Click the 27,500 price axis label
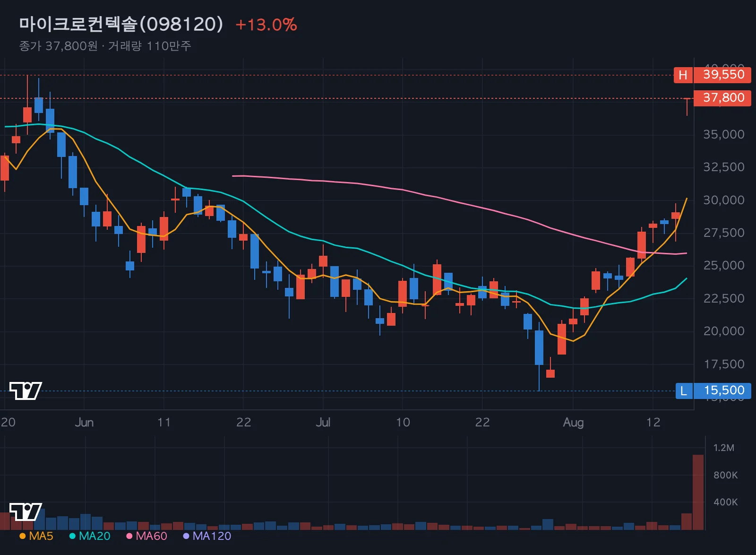 (724, 233)
